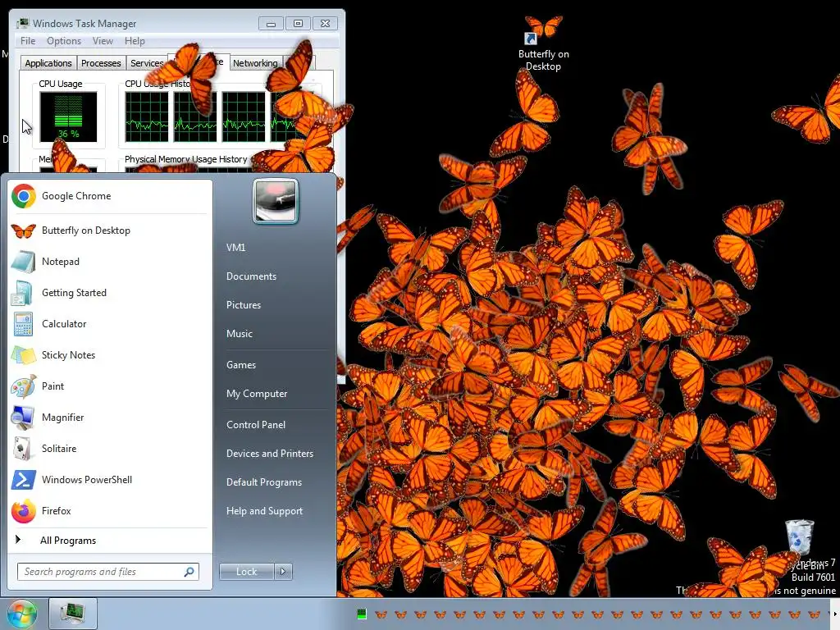Launch Calculator from Start menu

pyautogui.click(x=109, y=323)
